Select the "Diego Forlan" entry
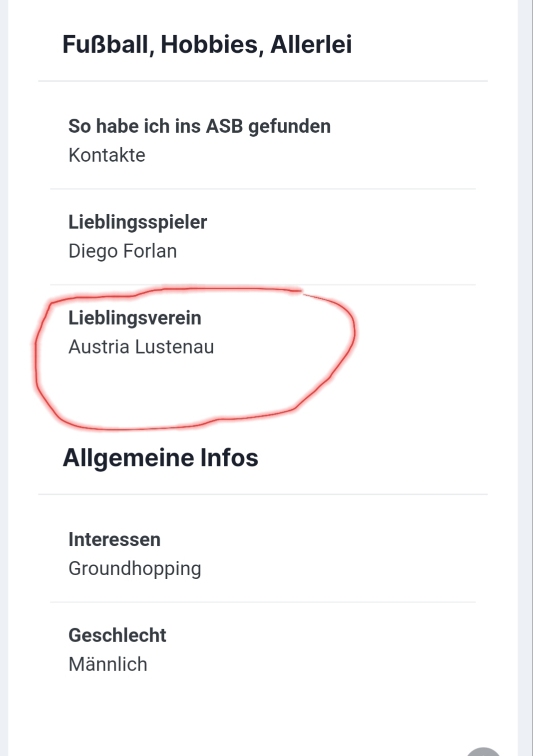This screenshot has height=756, width=533. point(122,251)
